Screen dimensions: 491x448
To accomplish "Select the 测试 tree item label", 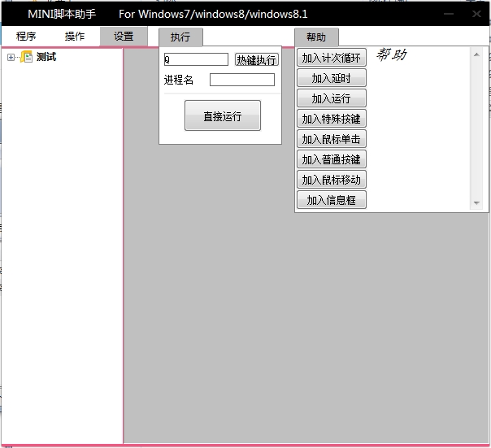I will pos(46,57).
